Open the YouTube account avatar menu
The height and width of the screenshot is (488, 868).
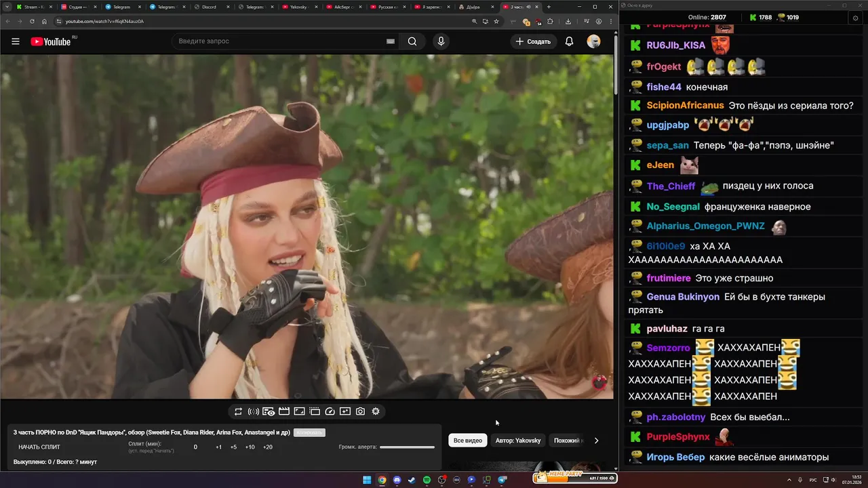pyautogui.click(x=593, y=41)
